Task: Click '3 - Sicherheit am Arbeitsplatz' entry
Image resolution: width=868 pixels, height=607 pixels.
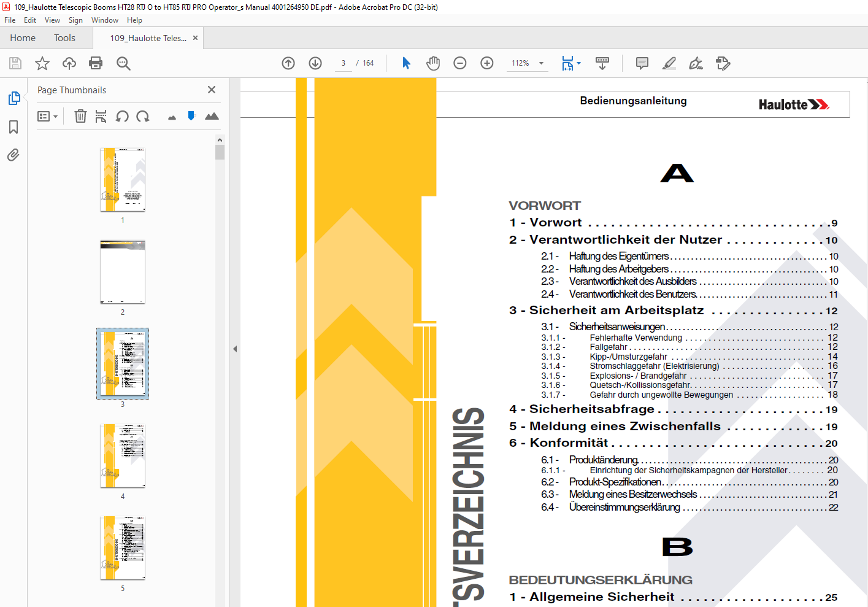Action: [673, 311]
